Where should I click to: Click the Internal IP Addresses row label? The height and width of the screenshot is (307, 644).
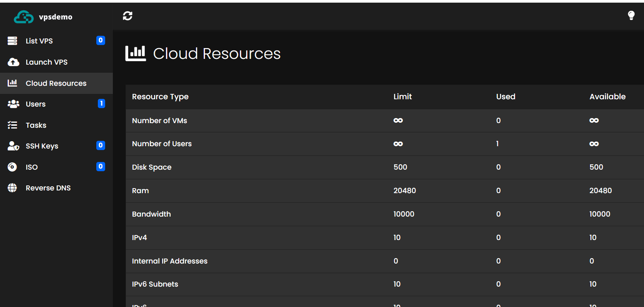(169, 261)
